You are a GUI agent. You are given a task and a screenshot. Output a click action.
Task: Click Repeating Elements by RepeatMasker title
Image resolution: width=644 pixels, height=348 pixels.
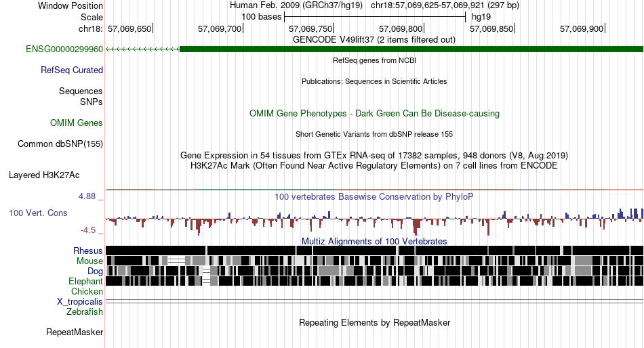(x=374, y=322)
